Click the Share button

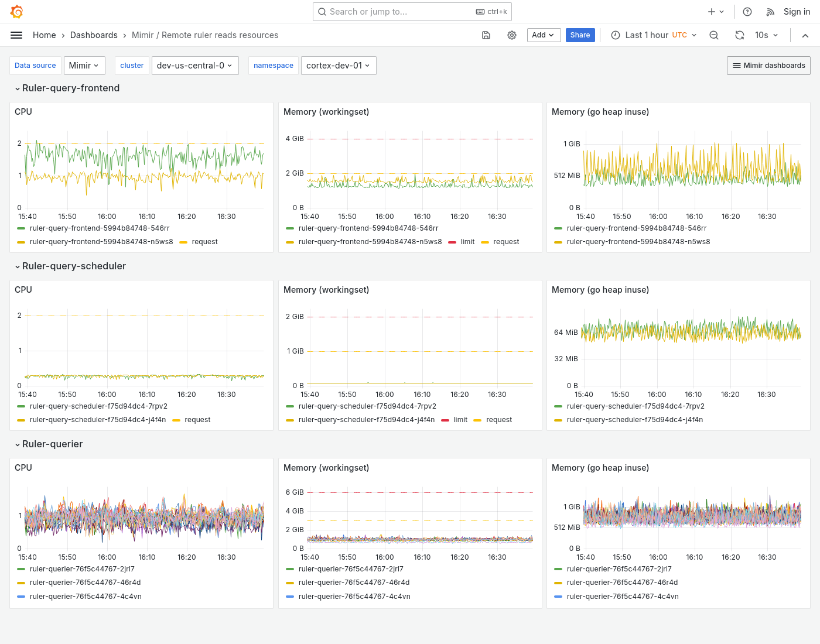(580, 35)
